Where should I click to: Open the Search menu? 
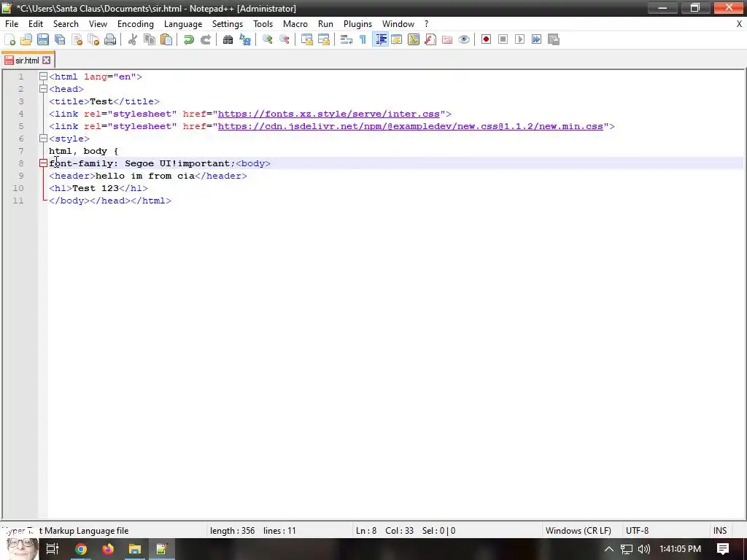click(x=66, y=24)
